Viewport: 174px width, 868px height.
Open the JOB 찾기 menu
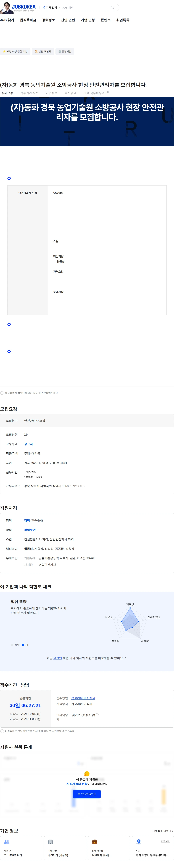[7, 20]
